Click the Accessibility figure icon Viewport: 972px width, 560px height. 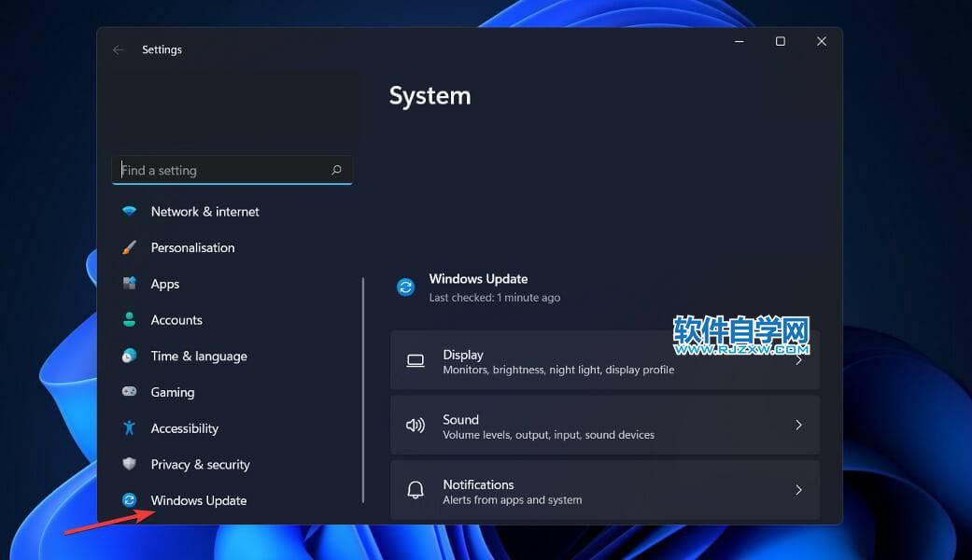[129, 427]
